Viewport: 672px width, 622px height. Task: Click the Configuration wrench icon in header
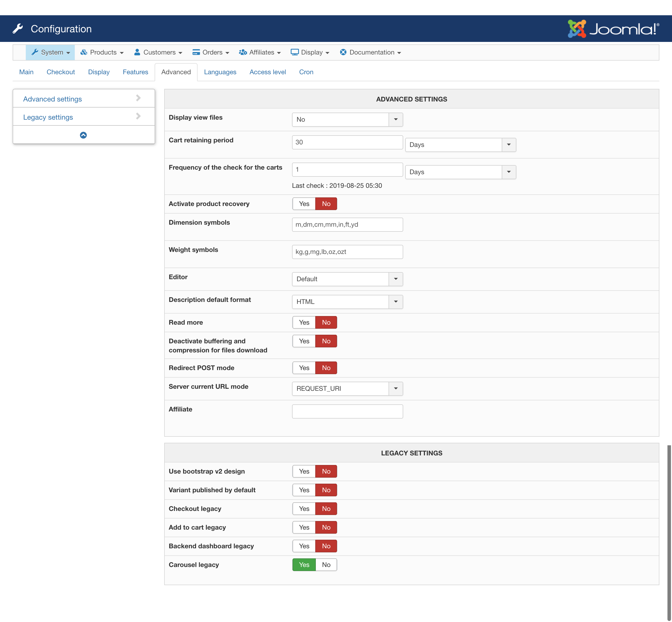(18, 29)
